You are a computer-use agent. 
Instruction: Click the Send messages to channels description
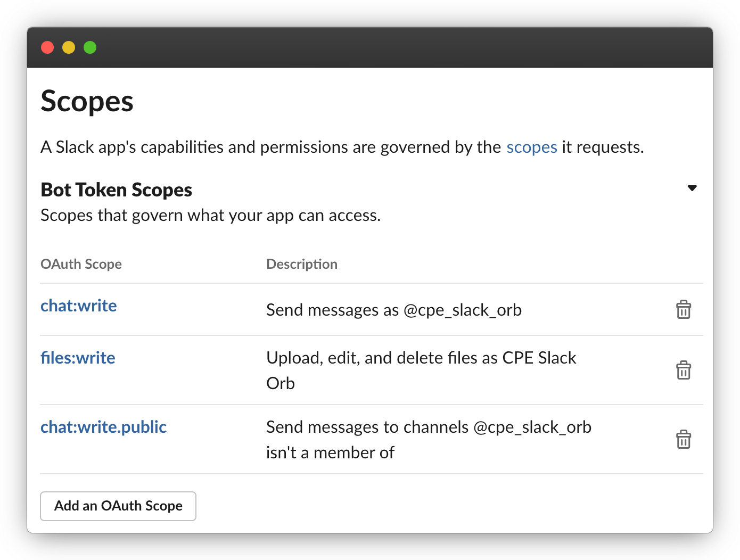point(429,440)
